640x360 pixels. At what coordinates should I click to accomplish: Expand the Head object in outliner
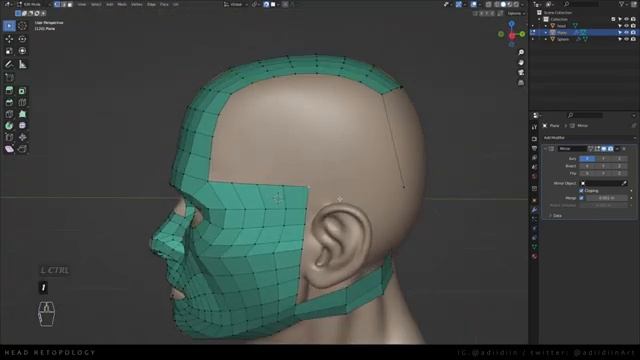click(x=546, y=26)
